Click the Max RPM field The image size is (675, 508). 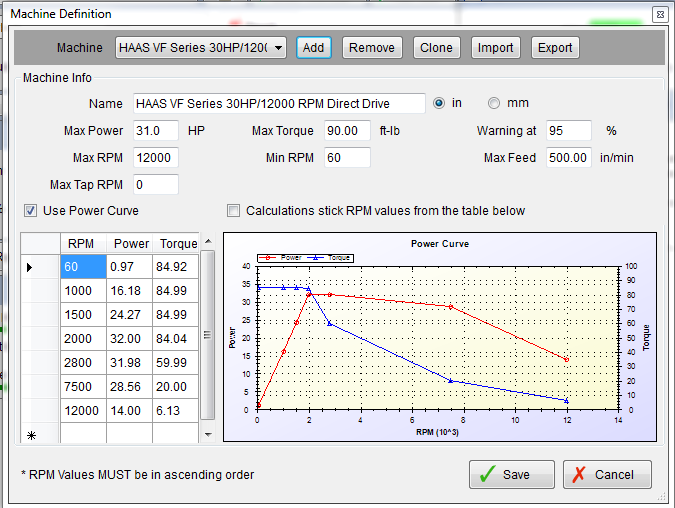[155, 158]
